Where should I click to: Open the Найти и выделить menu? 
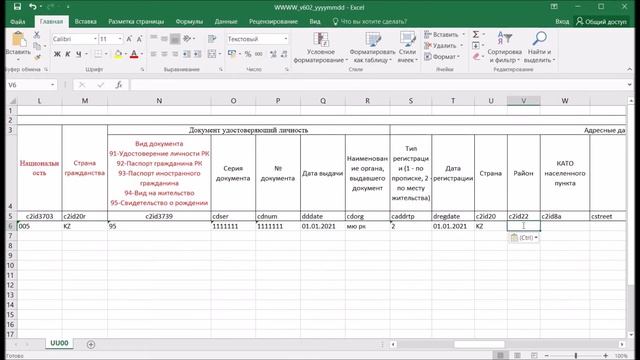(540, 47)
